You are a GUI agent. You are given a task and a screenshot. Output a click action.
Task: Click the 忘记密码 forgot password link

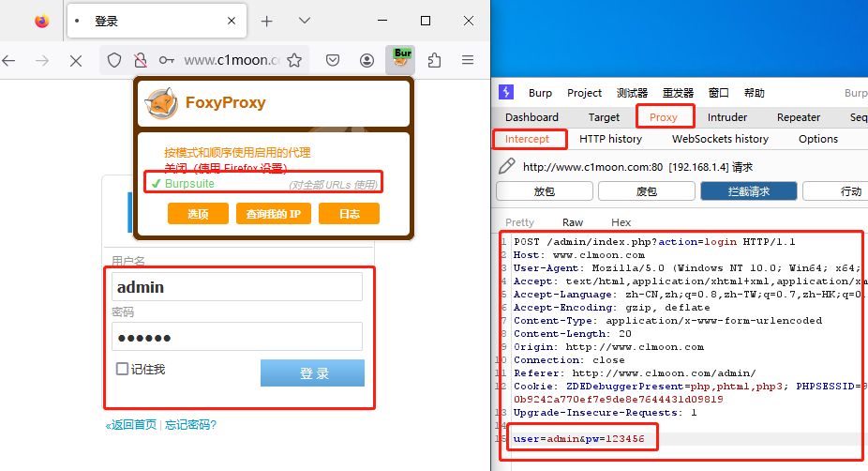click(190, 425)
